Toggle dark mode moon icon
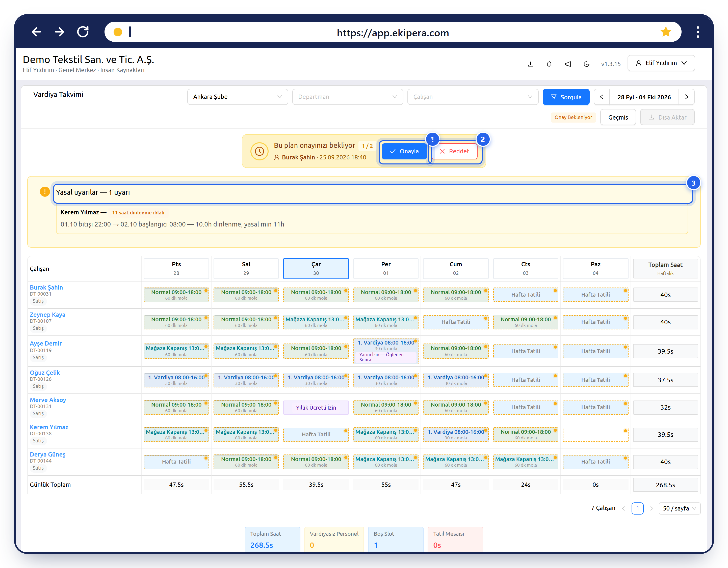The height and width of the screenshot is (568, 728). pyautogui.click(x=586, y=64)
